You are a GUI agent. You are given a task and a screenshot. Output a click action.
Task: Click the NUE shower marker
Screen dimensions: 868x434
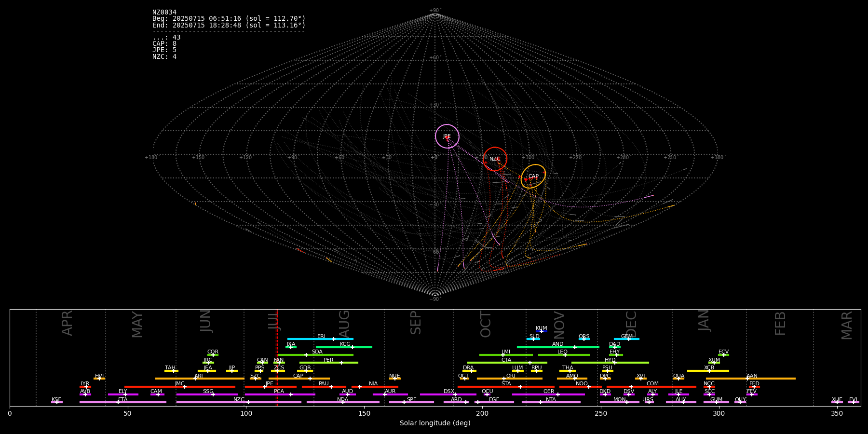(x=395, y=379)
